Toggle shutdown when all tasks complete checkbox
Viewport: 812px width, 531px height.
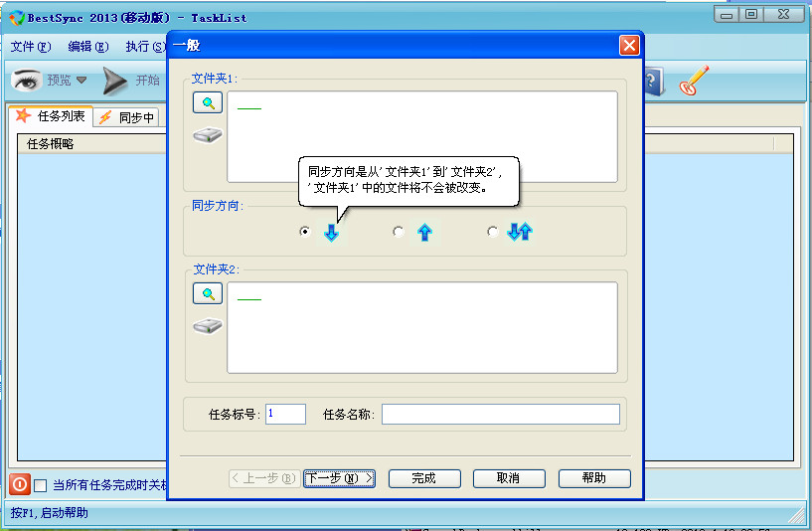(x=41, y=485)
